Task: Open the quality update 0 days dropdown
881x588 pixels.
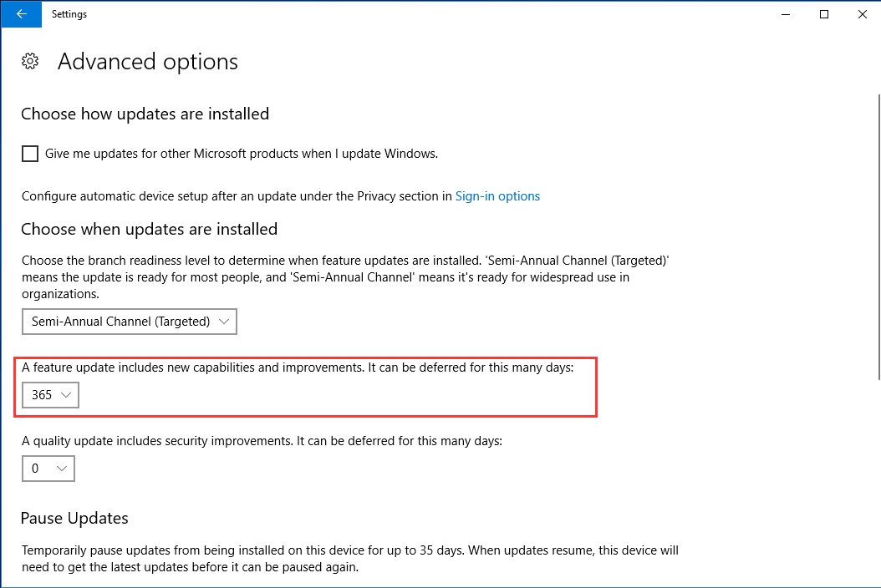Action: pyautogui.click(x=48, y=469)
